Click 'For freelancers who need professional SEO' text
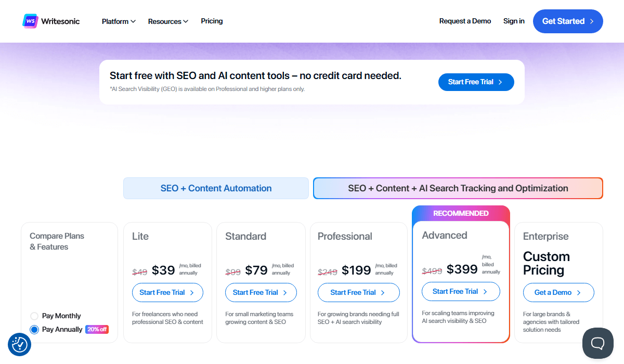Screen dimensions: 624x364 (167, 318)
